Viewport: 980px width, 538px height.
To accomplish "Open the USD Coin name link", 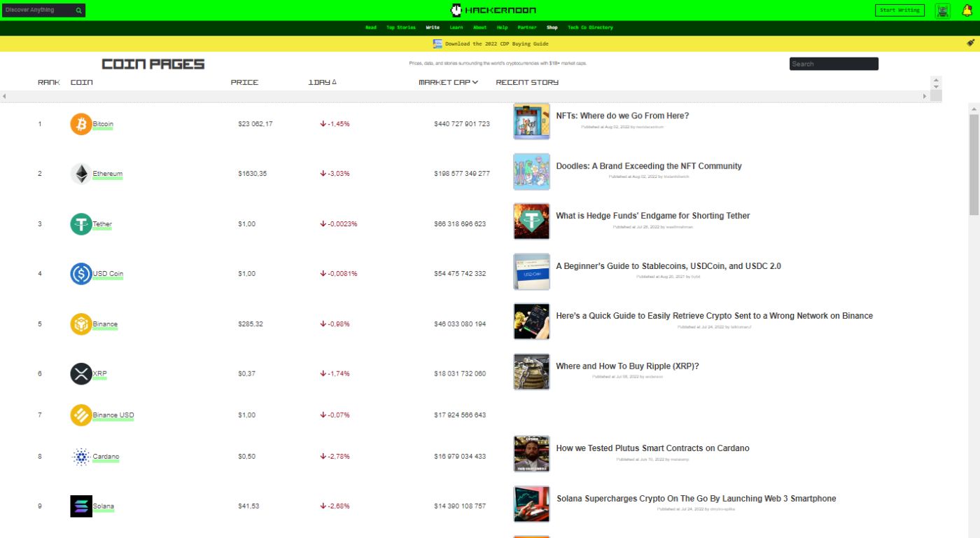I will pyautogui.click(x=108, y=274).
